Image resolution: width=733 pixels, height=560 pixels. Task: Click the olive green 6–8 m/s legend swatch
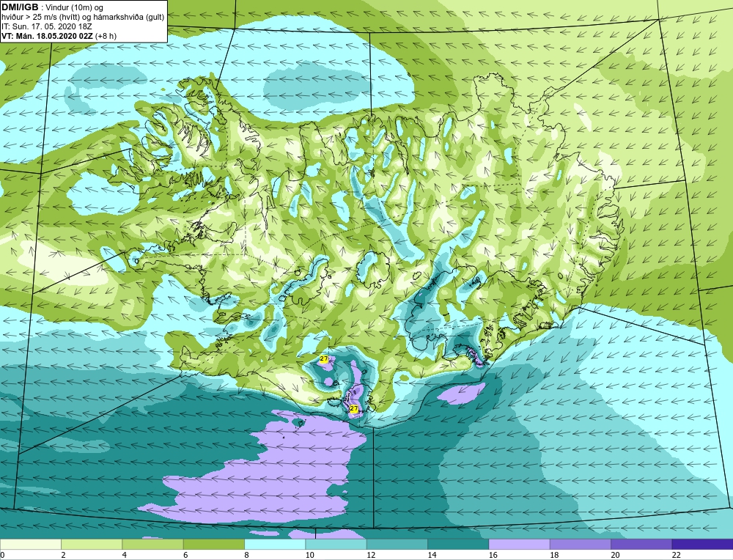point(214,544)
